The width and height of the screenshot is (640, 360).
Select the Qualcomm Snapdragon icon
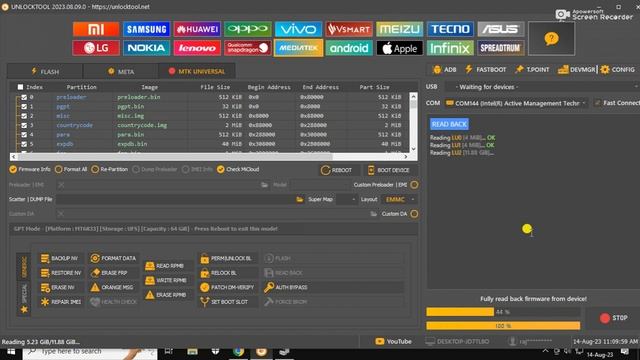click(x=248, y=48)
